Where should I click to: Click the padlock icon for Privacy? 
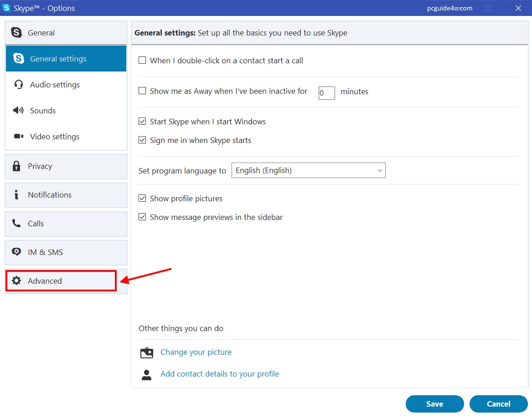17,166
